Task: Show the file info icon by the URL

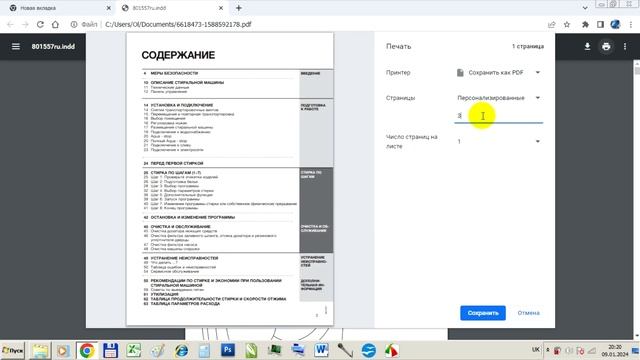Action: [74, 24]
